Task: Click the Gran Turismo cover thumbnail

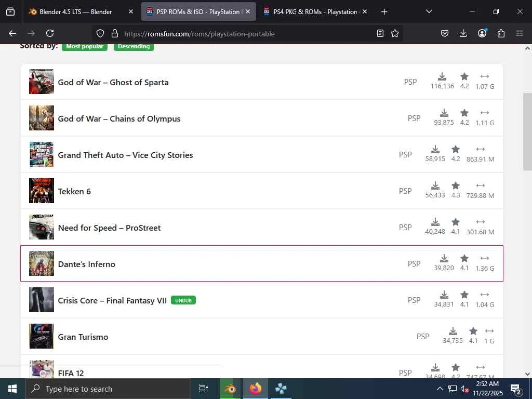Action: [x=42, y=336]
